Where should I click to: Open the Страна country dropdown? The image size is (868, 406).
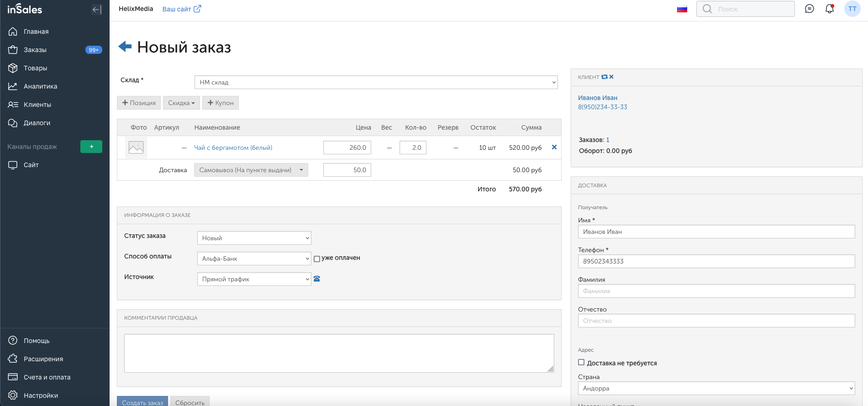point(716,388)
